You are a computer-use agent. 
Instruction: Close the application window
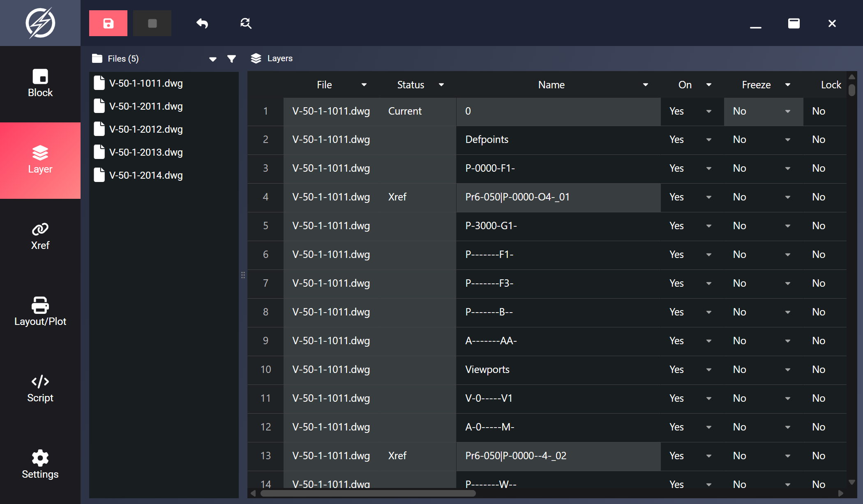click(x=832, y=23)
